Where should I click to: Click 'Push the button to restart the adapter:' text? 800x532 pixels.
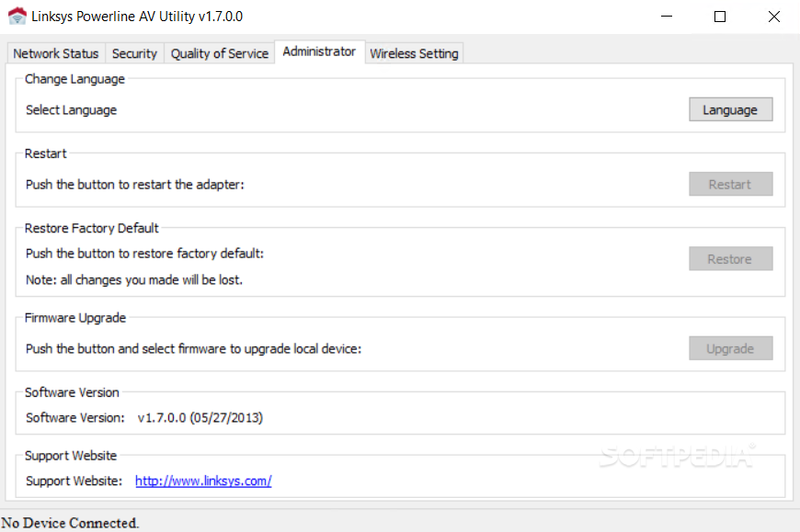coord(135,185)
